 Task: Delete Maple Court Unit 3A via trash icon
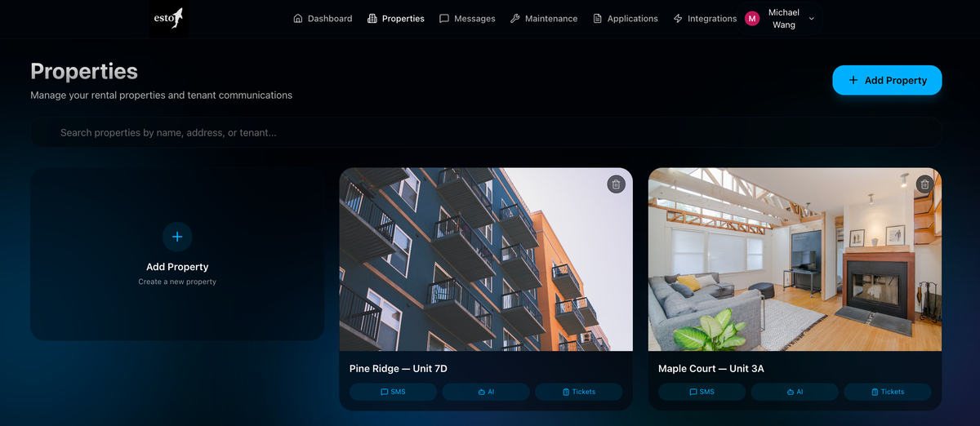[x=924, y=184]
